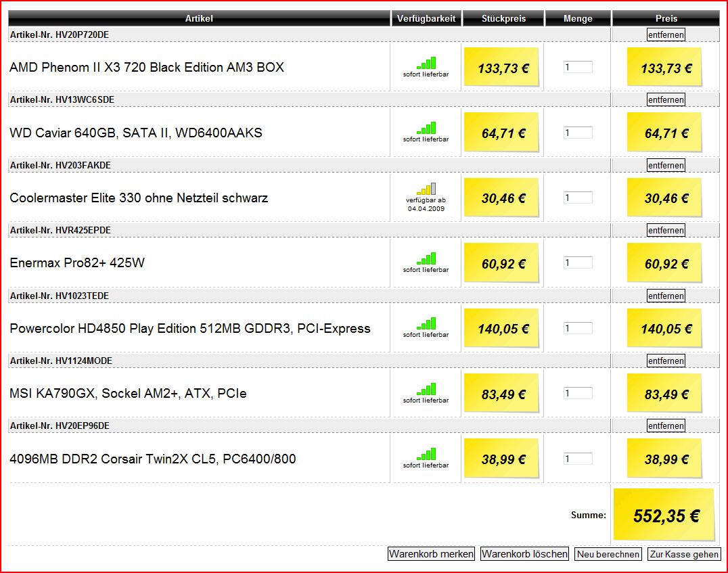The image size is (728, 573).
Task: Focus quantity field for Coolermaster Elite 330
Action: (x=578, y=198)
